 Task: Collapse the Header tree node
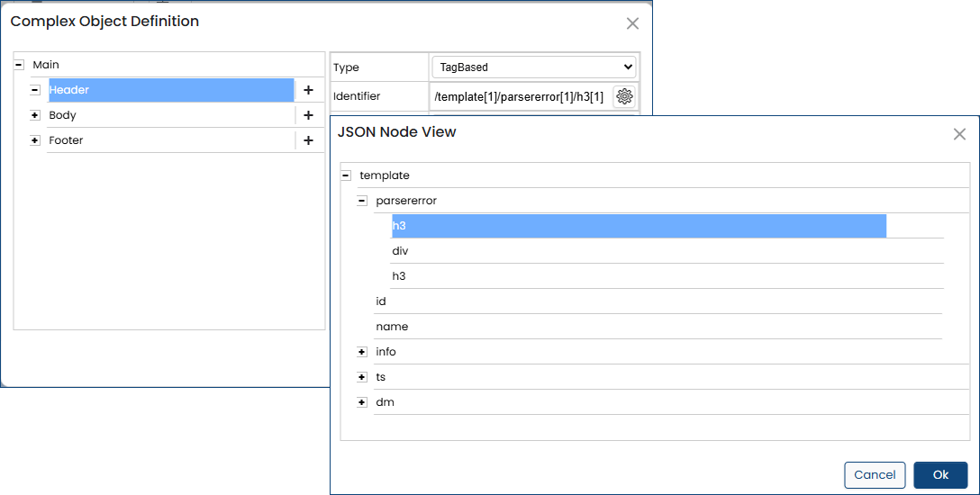point(35,90)
